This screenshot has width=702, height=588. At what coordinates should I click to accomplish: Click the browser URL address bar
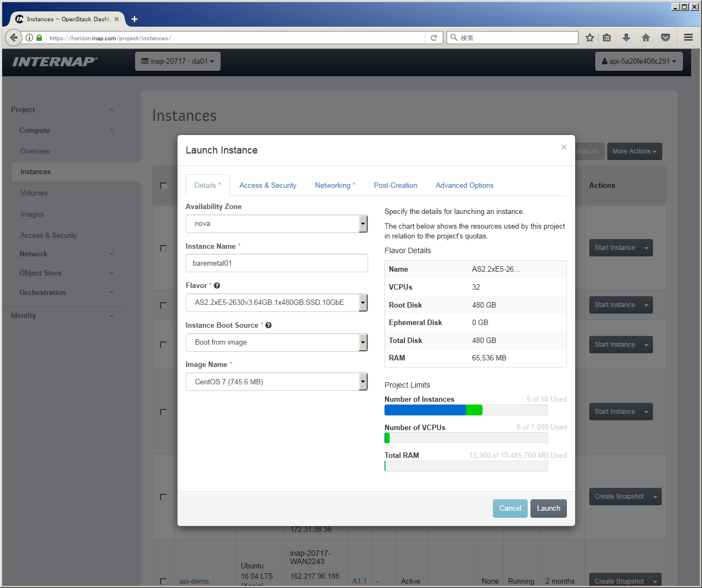tap(236, 38)
